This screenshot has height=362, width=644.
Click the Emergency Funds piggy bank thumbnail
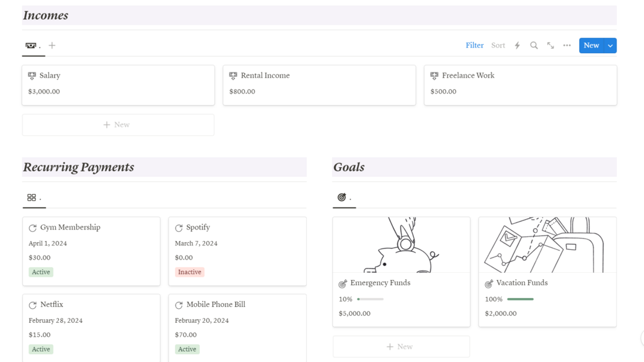click(x=401, y=245)
